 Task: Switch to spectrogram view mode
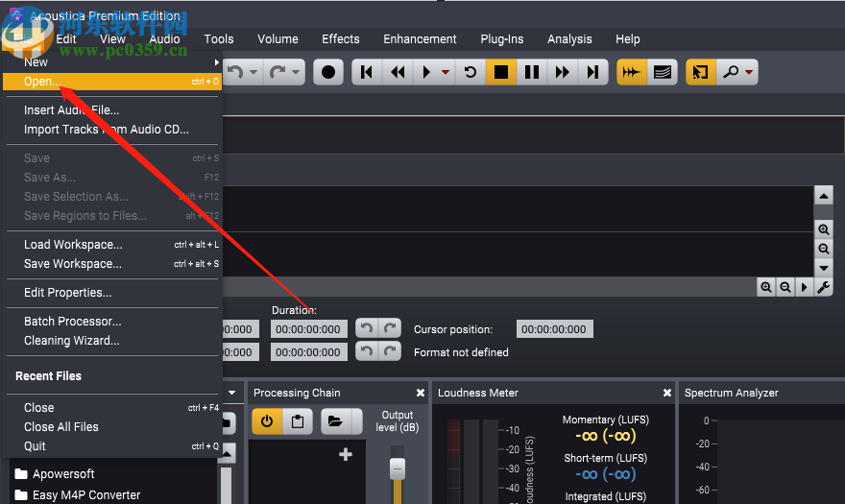[663, 72]
